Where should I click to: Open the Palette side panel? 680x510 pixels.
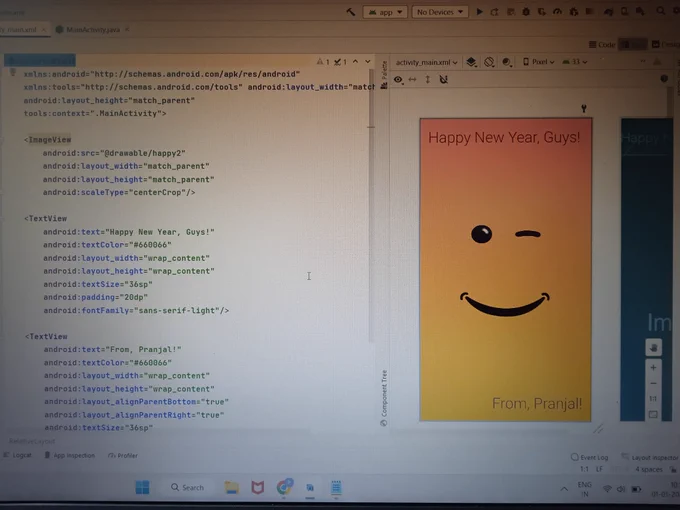pos(384,75)
